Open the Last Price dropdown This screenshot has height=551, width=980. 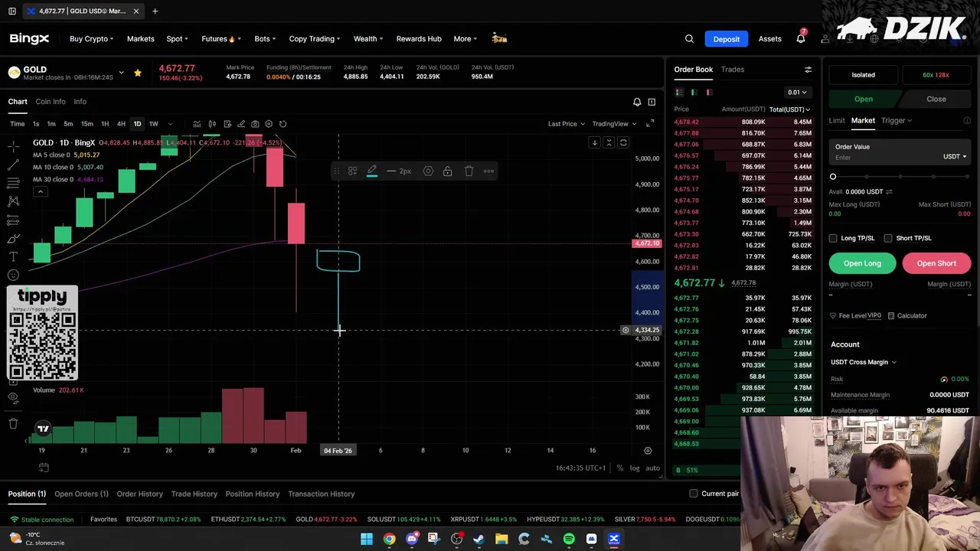pyautogui.click(x=566, y=124)
